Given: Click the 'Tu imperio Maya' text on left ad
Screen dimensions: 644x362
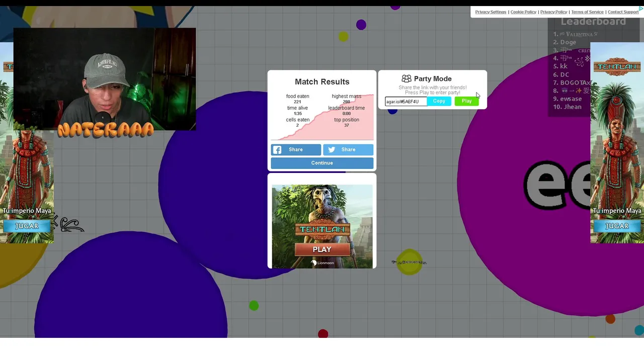Looking at the screenshot, I should click(x=27, y=211).
